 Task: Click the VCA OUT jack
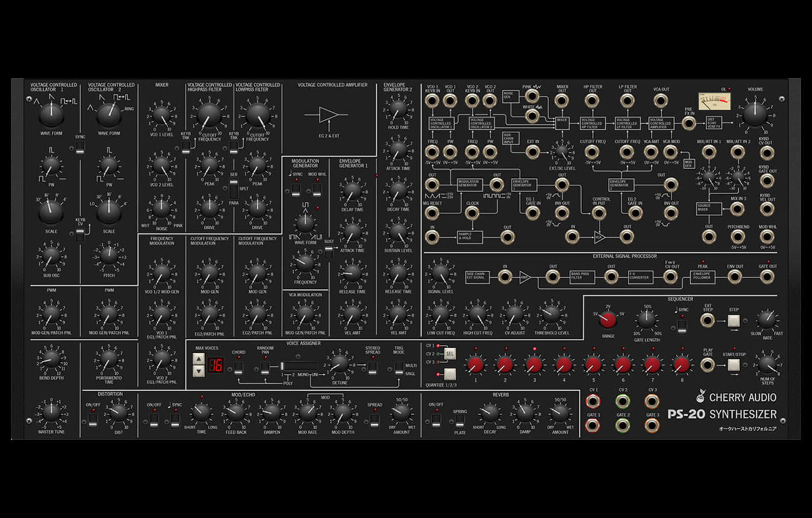pyautogui.click(x=661, y=100)
